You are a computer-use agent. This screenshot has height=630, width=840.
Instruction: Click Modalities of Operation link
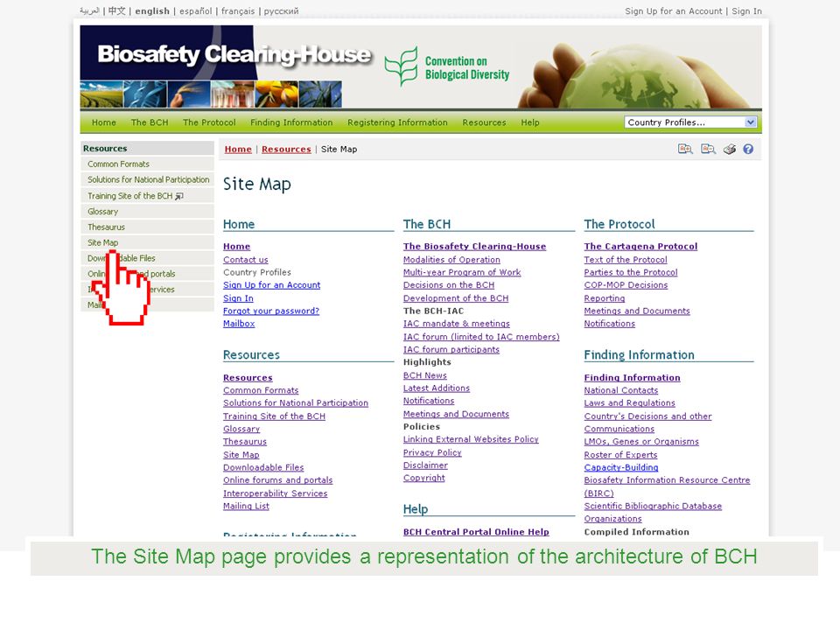pos(451,259)
